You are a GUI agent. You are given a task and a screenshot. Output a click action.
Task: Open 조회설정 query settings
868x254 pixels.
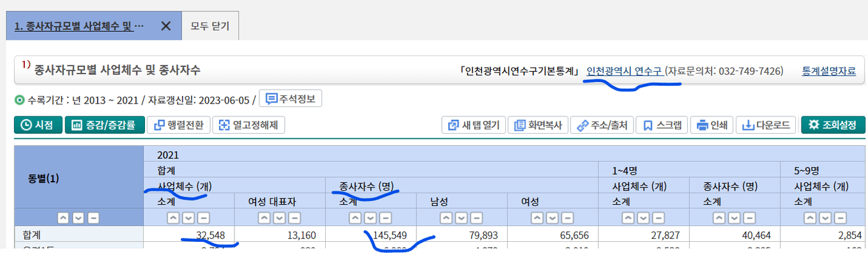click(833, 125)
